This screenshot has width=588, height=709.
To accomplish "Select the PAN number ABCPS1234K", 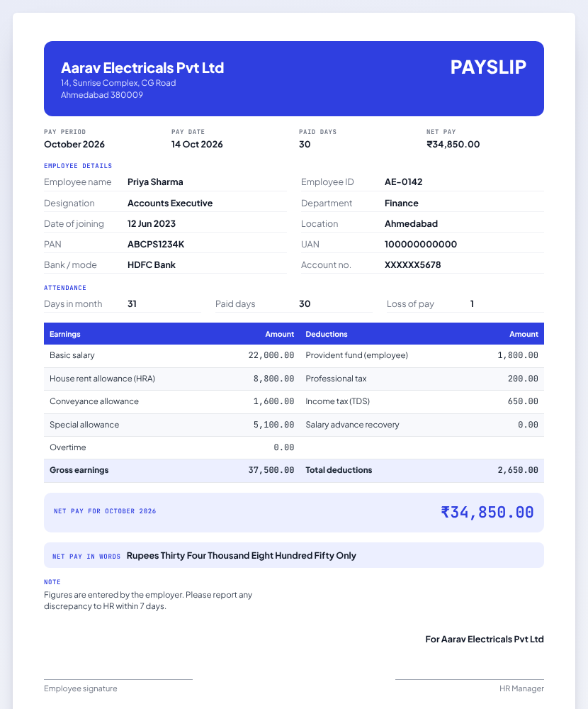I will point(156,244).
